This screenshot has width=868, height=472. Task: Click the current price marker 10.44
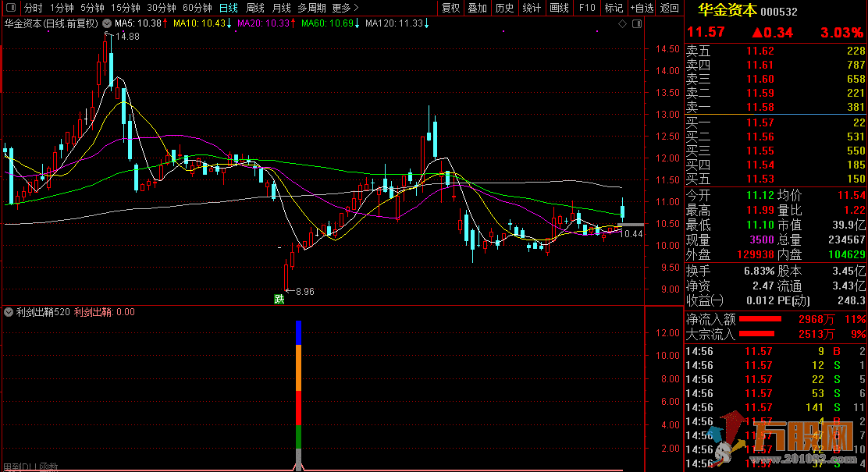click(x=631, y=234)
